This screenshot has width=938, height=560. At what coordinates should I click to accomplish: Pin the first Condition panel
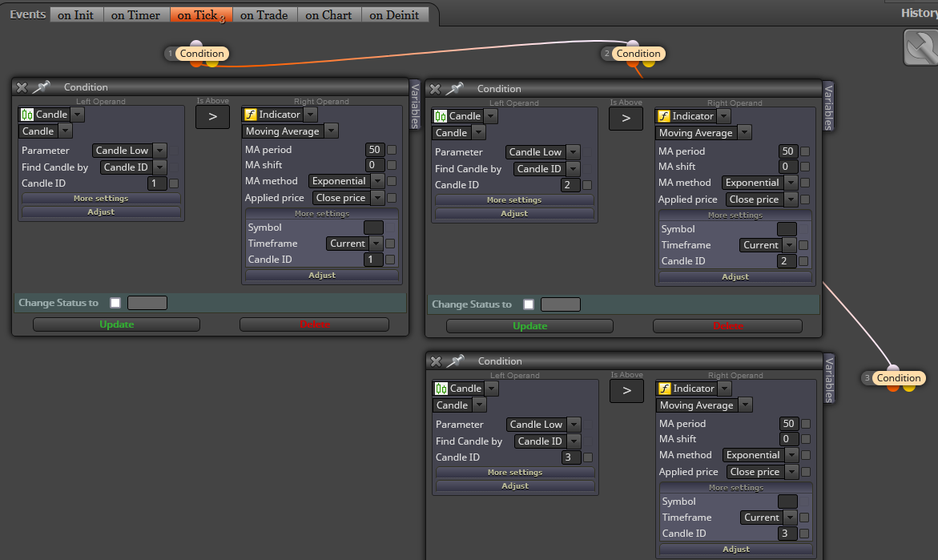coord(41,87)
